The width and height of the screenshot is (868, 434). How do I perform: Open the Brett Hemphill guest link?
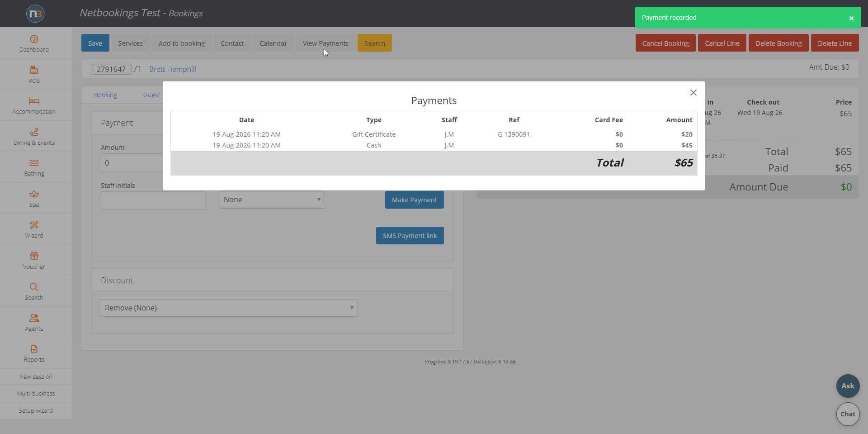point(173,69)
